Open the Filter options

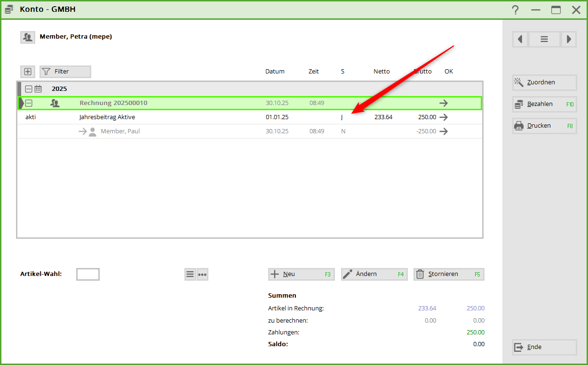pos(65,72)
